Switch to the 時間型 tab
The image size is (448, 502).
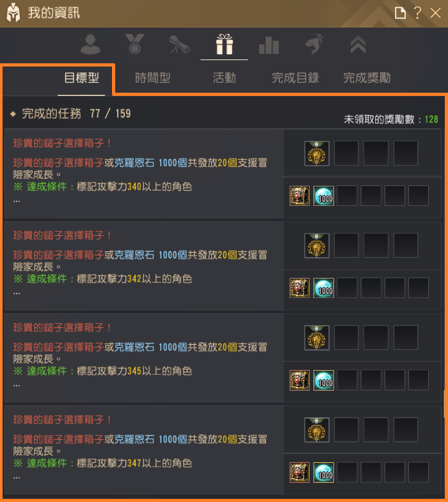pyautogui.click(x=152, y=78)
